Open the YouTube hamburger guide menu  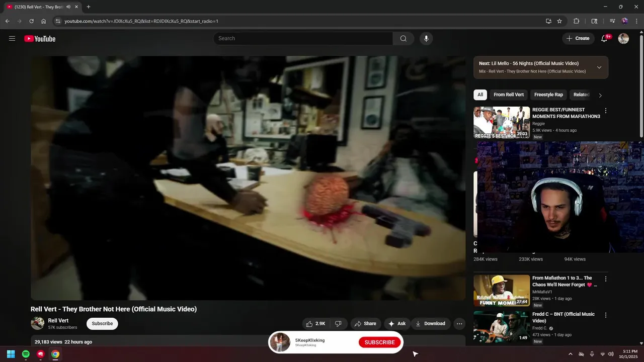(12, 39)
